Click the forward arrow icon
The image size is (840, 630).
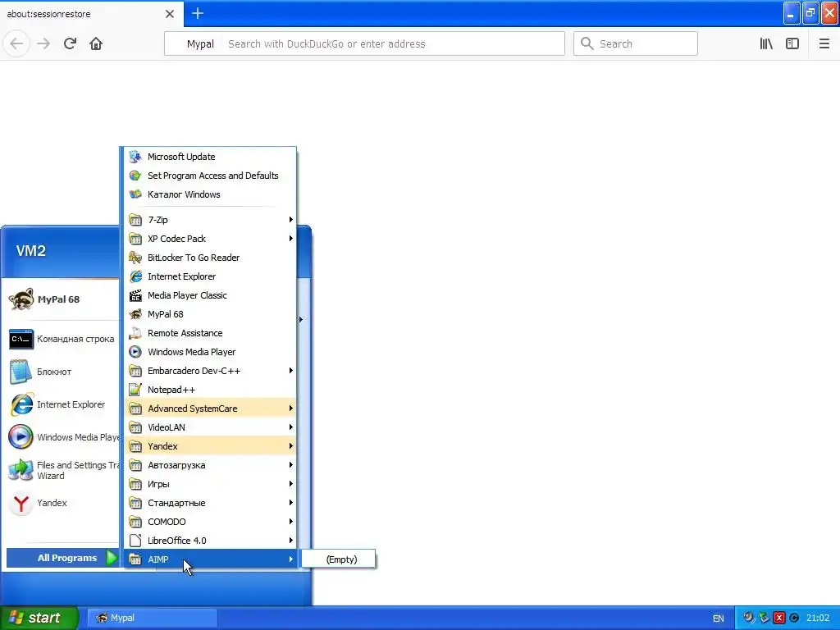[43, 43]
